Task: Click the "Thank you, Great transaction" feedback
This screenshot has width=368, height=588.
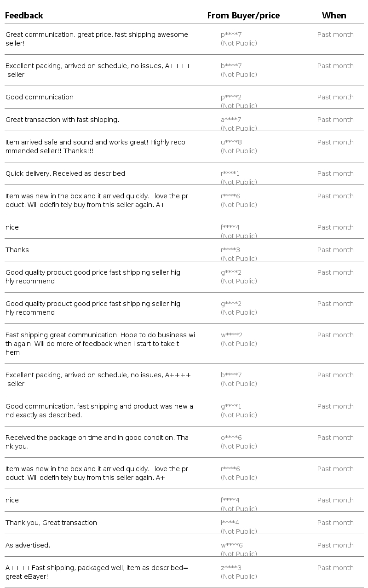Action: [51, 523]
